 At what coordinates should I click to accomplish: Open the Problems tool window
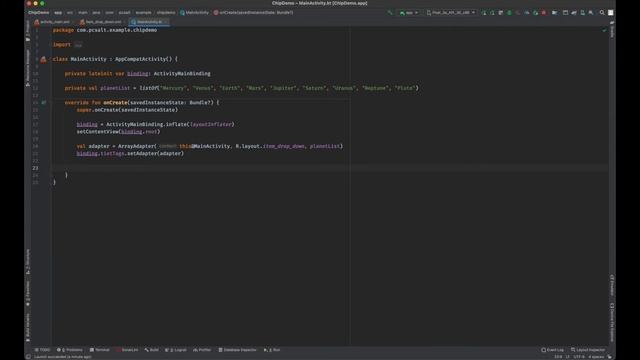click(x=70, y=350)
